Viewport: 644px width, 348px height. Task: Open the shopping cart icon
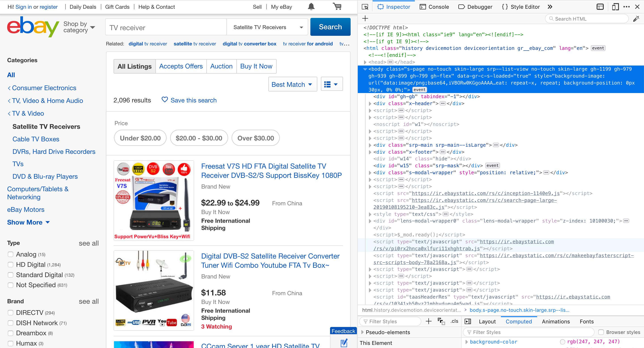click(337, 7)
